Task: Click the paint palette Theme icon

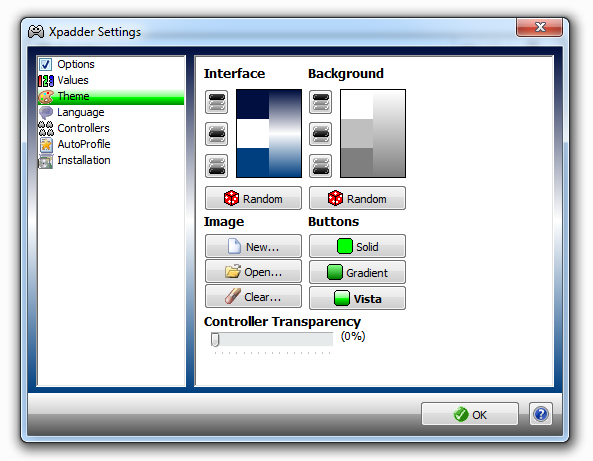Action: click(x=46, y=97)
